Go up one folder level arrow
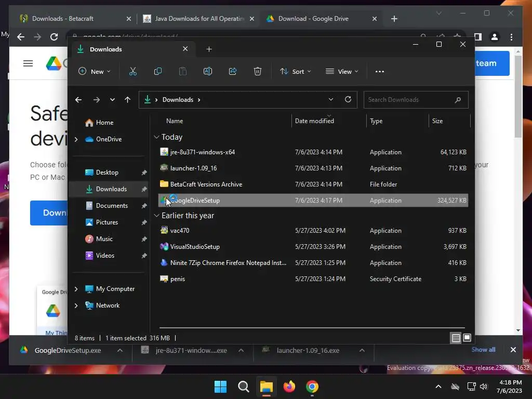The image size is (532, 399). click(x=128, y=100)
